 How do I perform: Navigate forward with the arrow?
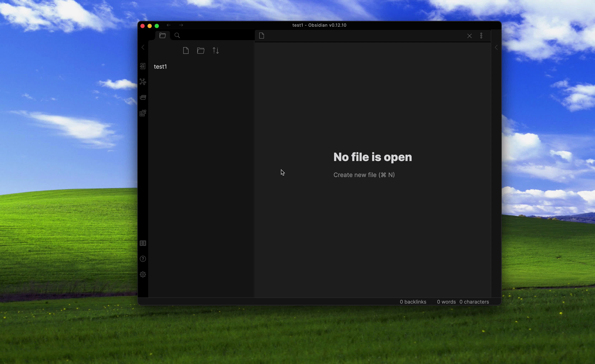(181, 25)
